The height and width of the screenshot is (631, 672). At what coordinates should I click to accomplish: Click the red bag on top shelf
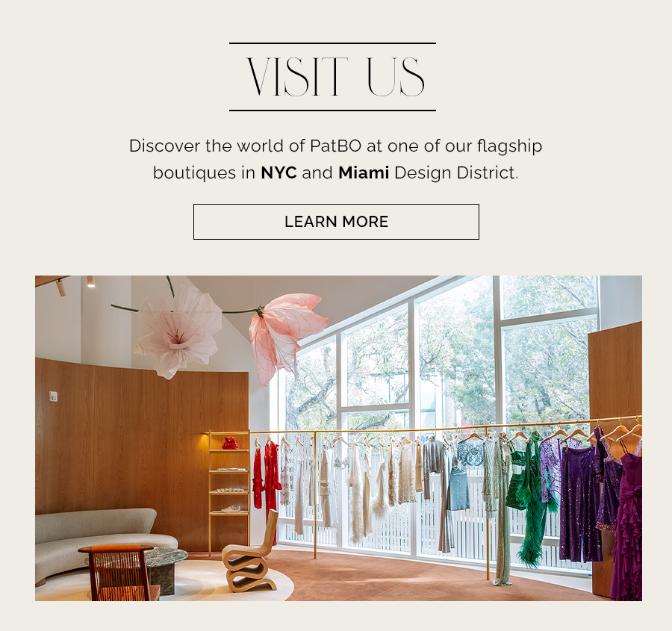230,444
